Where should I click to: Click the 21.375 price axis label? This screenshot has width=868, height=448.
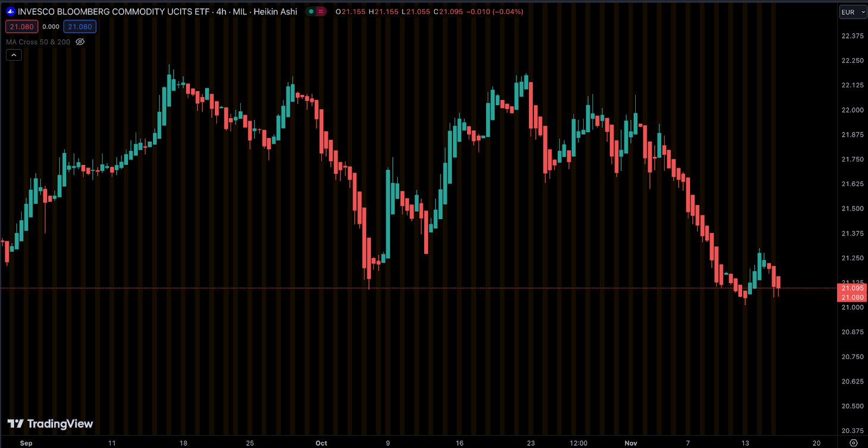(x=852, y=233)
